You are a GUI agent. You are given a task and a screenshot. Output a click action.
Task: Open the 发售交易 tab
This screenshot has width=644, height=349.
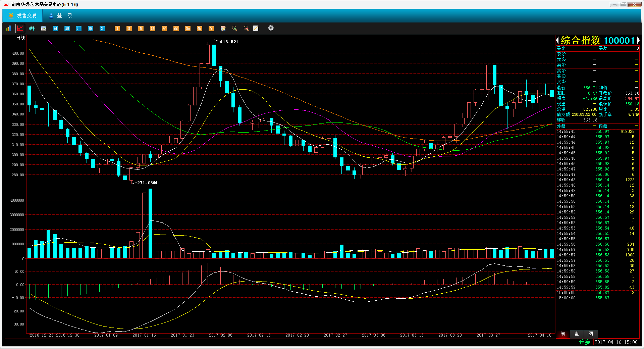point(22,16)
